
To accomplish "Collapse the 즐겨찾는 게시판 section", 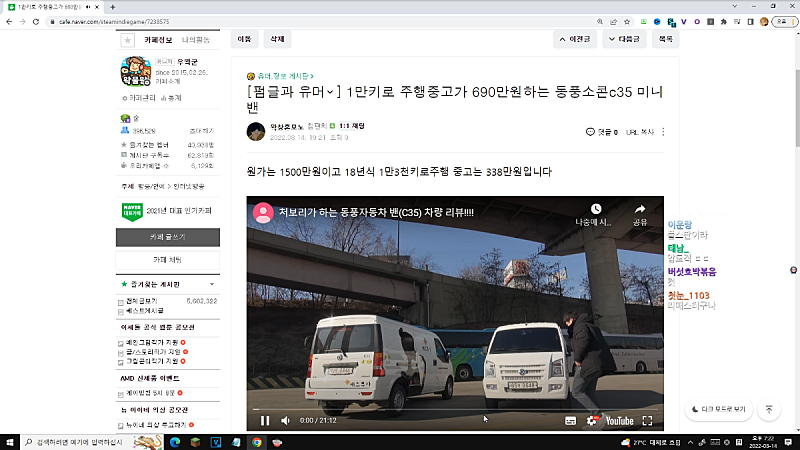I will 212,285.
